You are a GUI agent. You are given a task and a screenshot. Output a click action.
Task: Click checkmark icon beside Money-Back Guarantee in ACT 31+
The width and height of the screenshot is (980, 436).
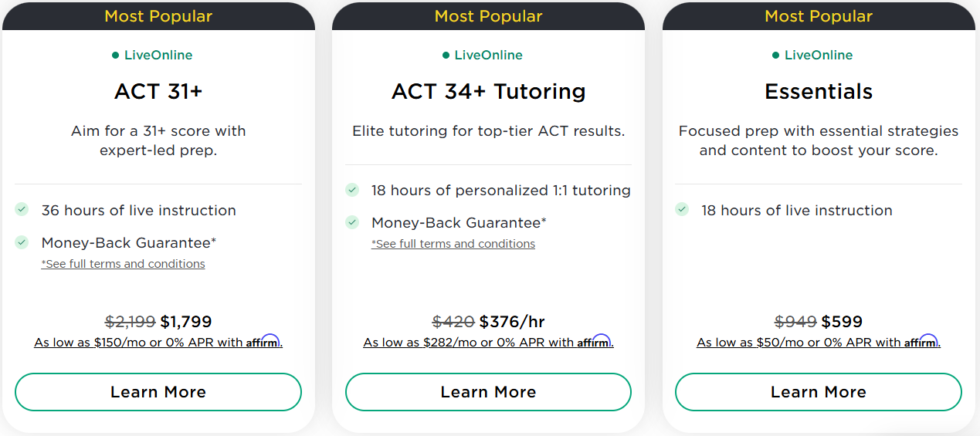[22, 242]
